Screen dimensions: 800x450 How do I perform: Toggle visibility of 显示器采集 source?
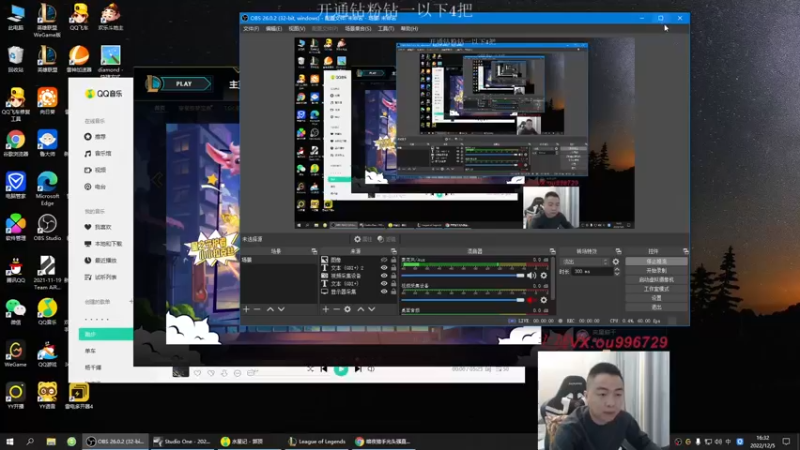pos(384,292)
